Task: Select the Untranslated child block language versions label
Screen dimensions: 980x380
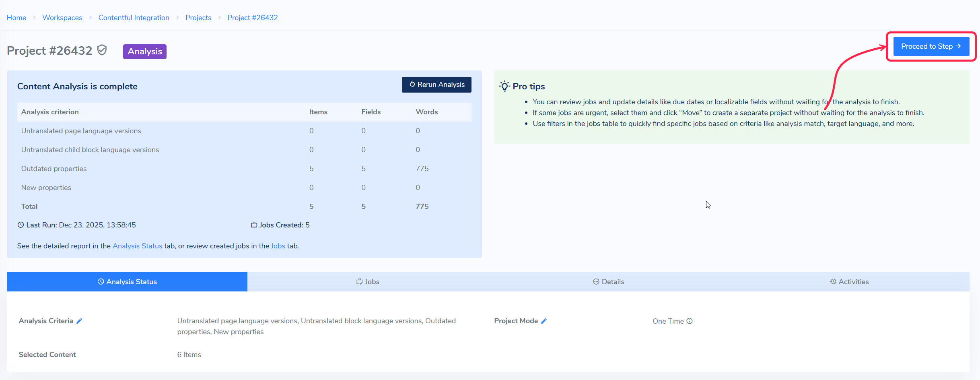Action: (90, 150)
